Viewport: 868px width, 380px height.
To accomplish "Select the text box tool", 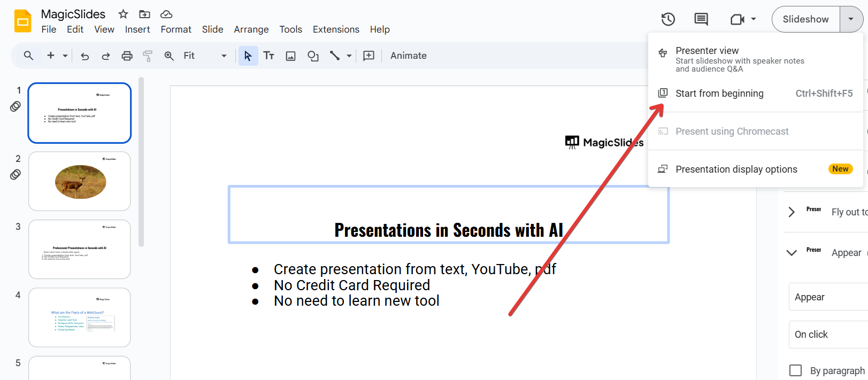I will 268,56.
